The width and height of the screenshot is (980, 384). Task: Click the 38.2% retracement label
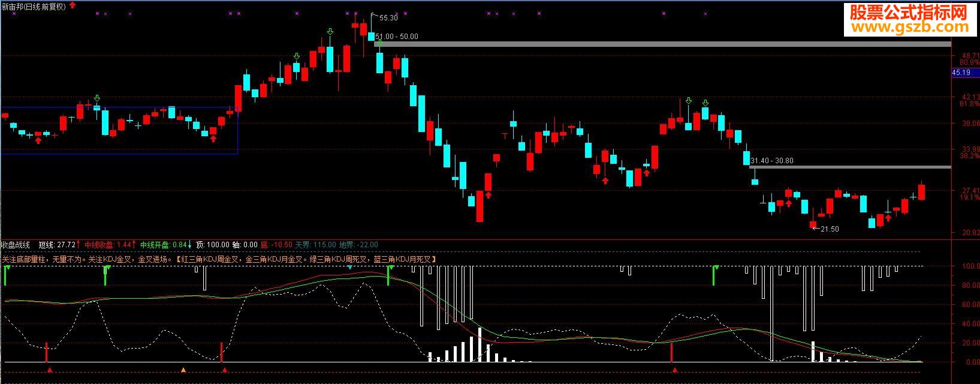coord(969,155)
